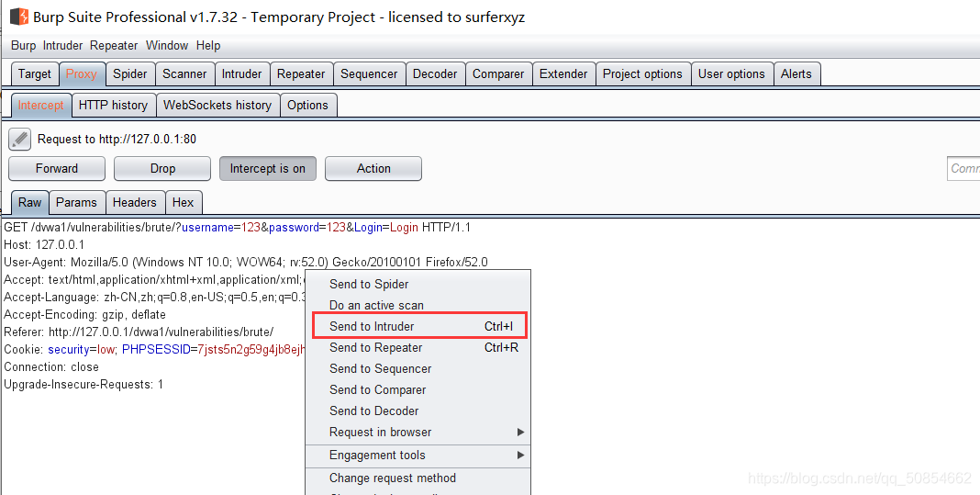
Task: Click the Connection: close line
Action: click(51, 366)
